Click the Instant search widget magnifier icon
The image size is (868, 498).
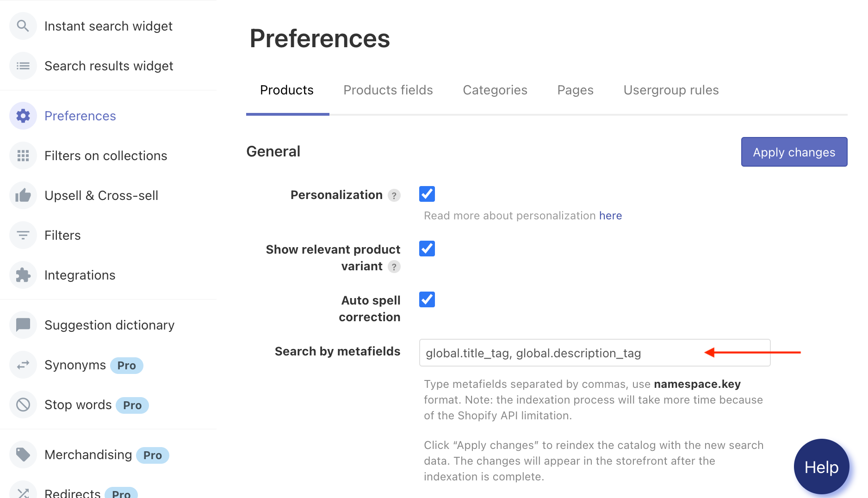pos(23,26)
